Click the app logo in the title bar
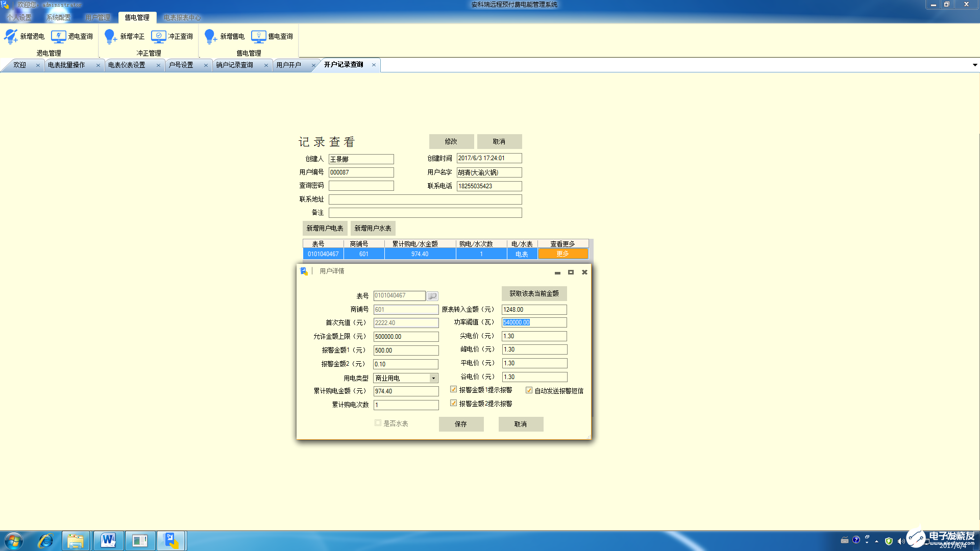The width and height of the screenshot is (980, 551). click(x=5, y=5)
